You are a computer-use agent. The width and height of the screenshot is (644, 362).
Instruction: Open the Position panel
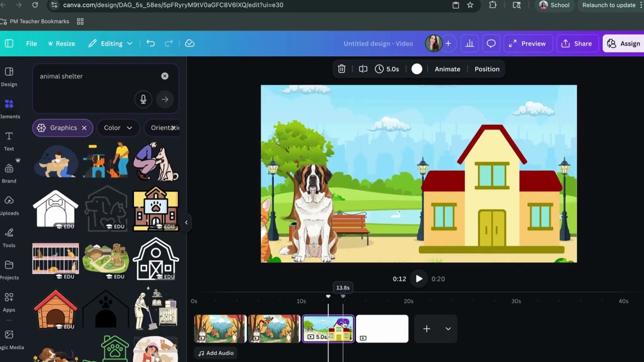click(x=487, y=69)
